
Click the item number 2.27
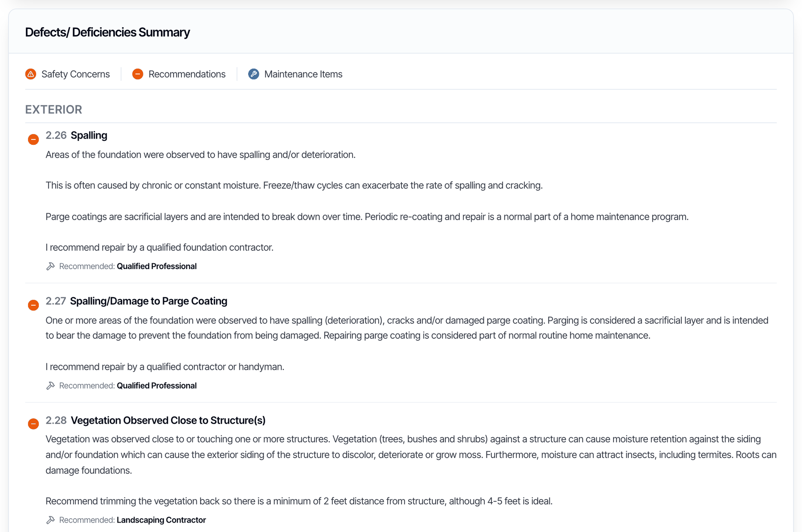tap(56, 301)
